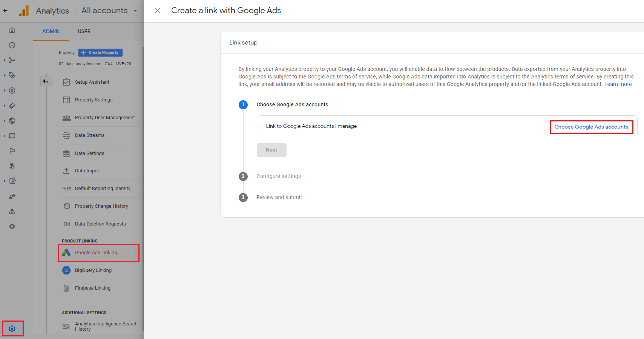
Task: Open Firebase Linking
Action: point(99,288)
